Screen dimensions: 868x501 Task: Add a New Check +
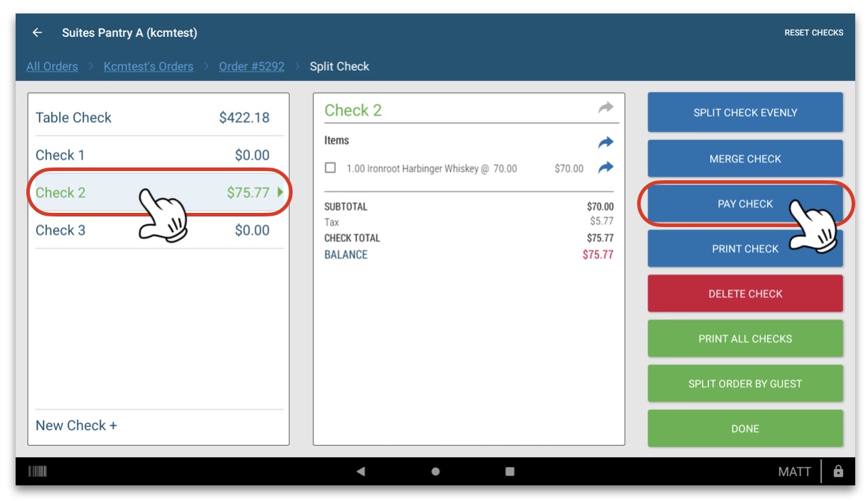(76, 425)
